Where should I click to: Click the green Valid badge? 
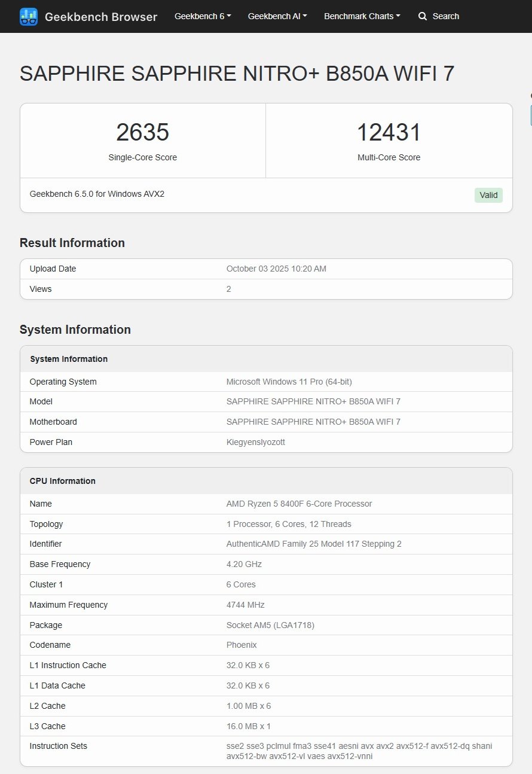488,195
